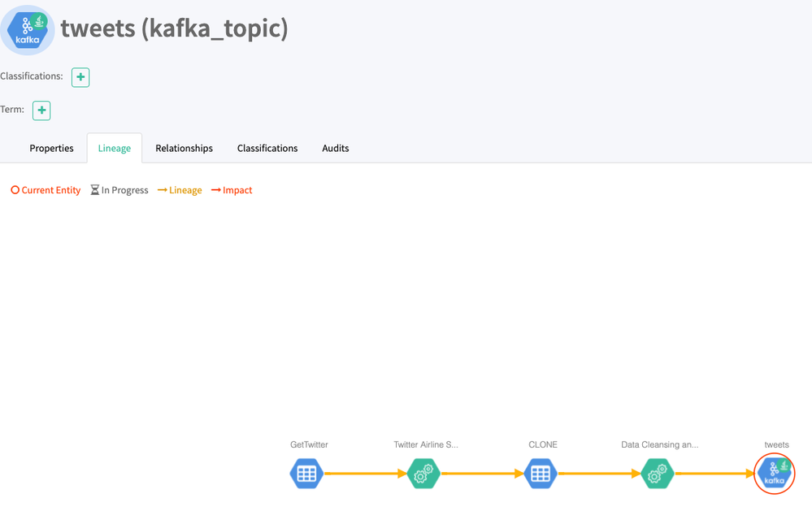The height and width of the screenshot is (511, 812).
Task: Add a term using the plus button
Action: [41, 110]
